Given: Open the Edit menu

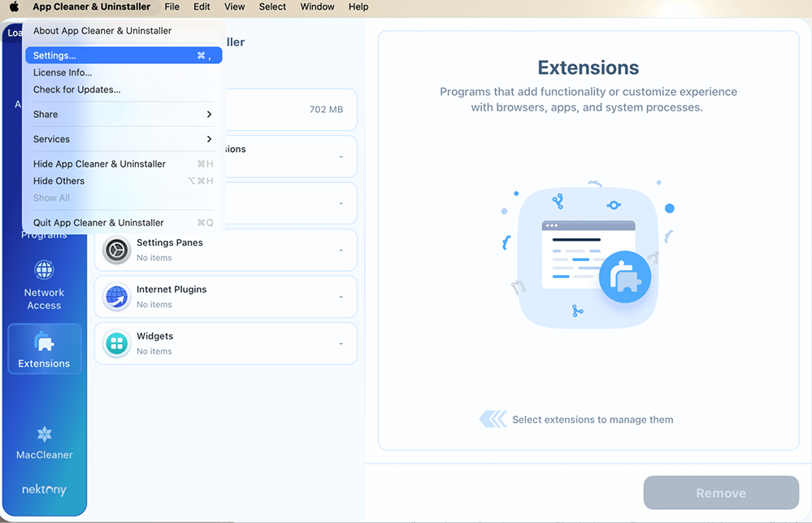Looking at the screenshot, I should [202, 7].
